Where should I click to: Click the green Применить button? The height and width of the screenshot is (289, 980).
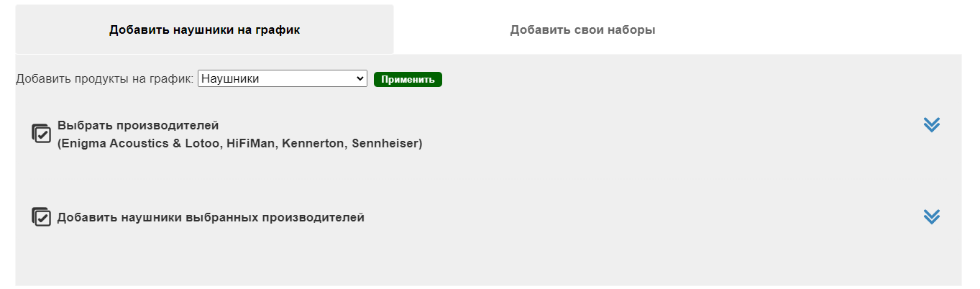408,79
